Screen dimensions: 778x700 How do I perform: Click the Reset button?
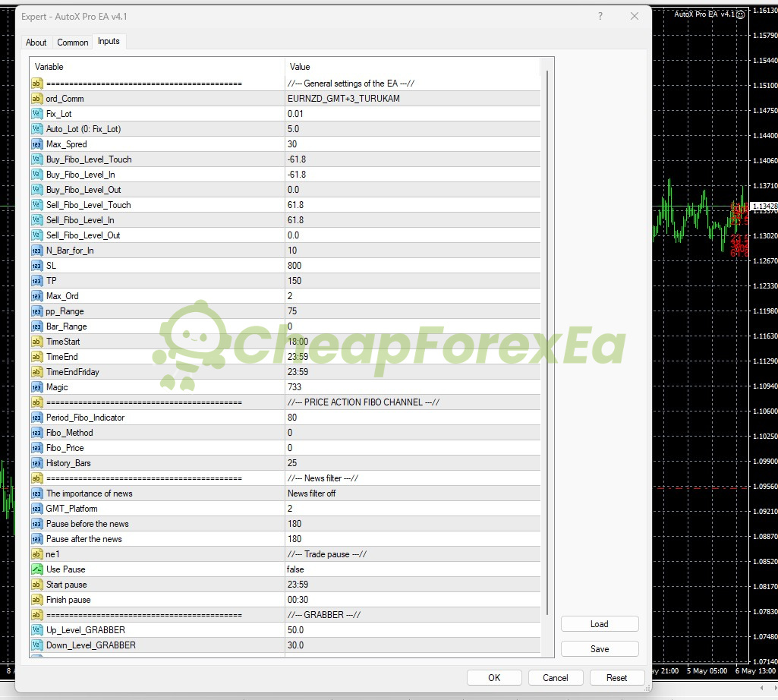(617, 678)
